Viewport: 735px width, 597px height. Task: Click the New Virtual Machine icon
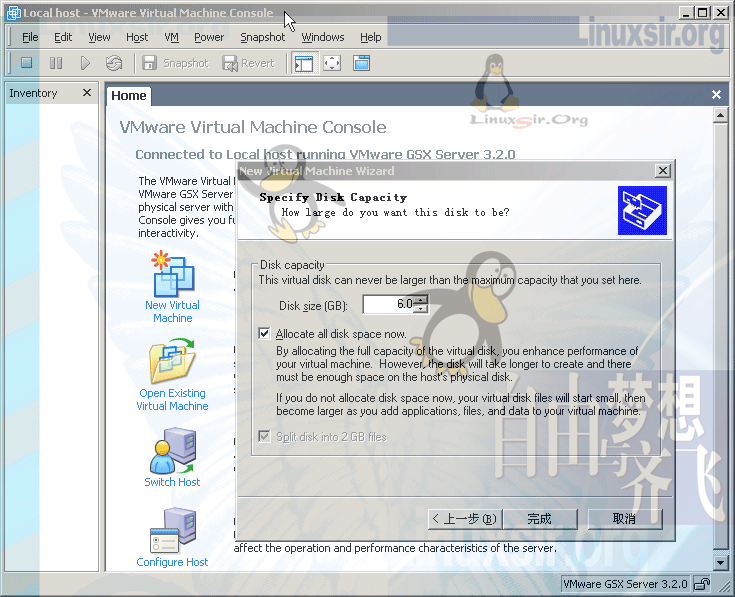coord(172,273)
